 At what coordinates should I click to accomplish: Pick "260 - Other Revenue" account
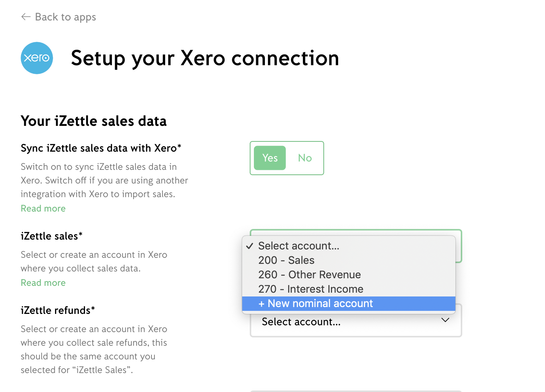click(309, 275)
